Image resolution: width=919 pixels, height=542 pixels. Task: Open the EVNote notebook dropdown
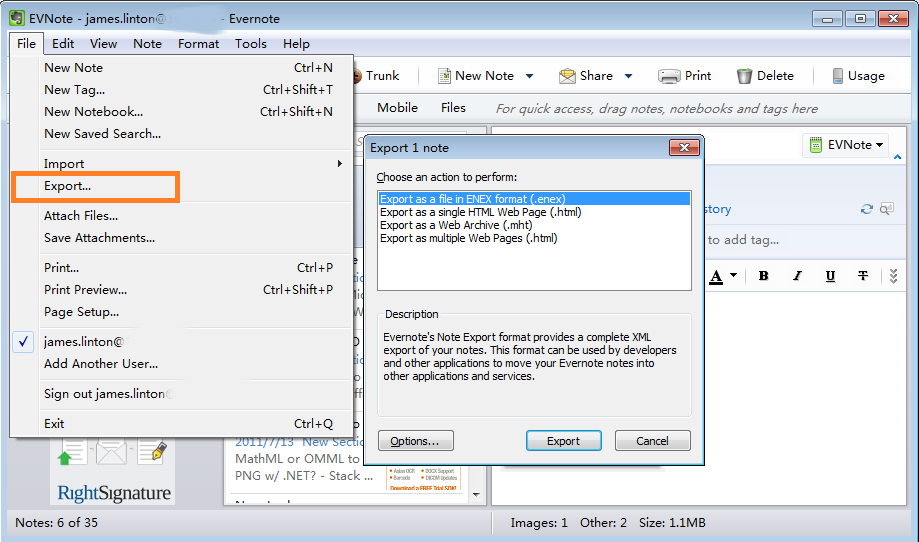[879, 145]
